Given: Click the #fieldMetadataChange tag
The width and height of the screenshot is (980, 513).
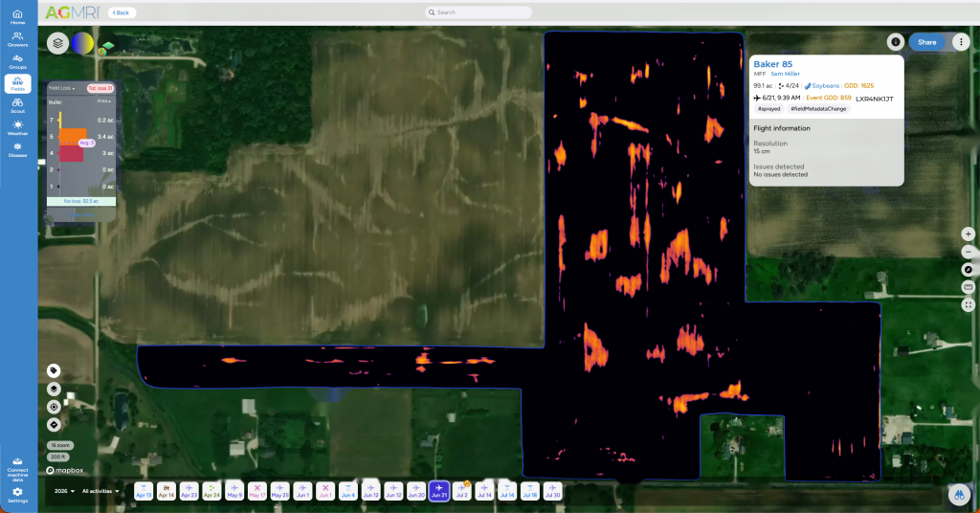Looking at the screenshot, I should point(818,109).
